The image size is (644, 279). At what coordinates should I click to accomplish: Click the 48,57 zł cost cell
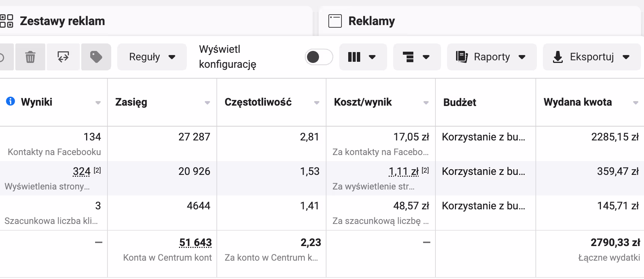pyautogui.click(x=411, y=206)
